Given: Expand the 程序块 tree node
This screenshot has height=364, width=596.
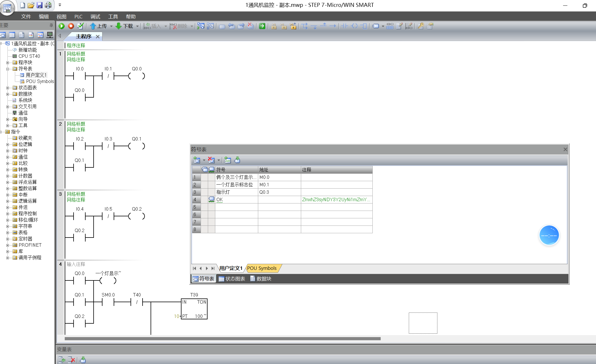Looking at the screenshot, I should click(x=8, y=62).
